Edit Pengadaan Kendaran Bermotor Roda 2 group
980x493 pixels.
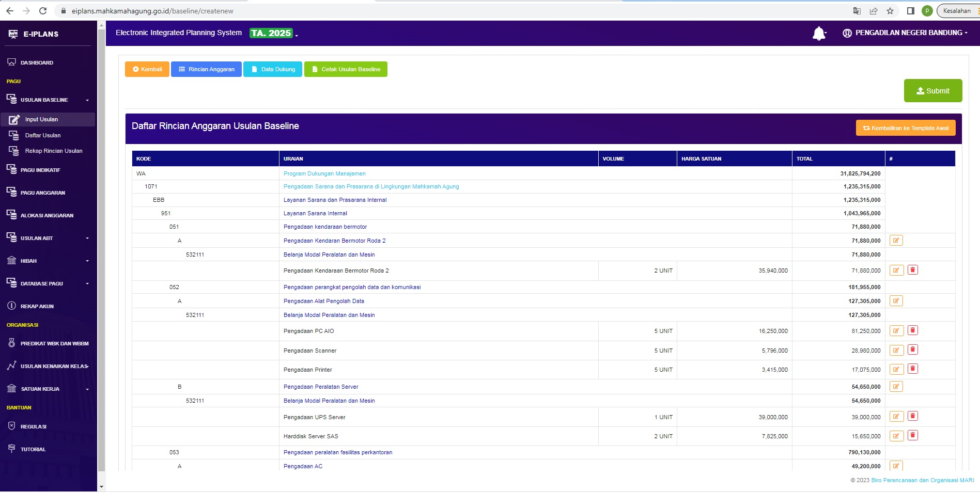[x=896, y=241]
